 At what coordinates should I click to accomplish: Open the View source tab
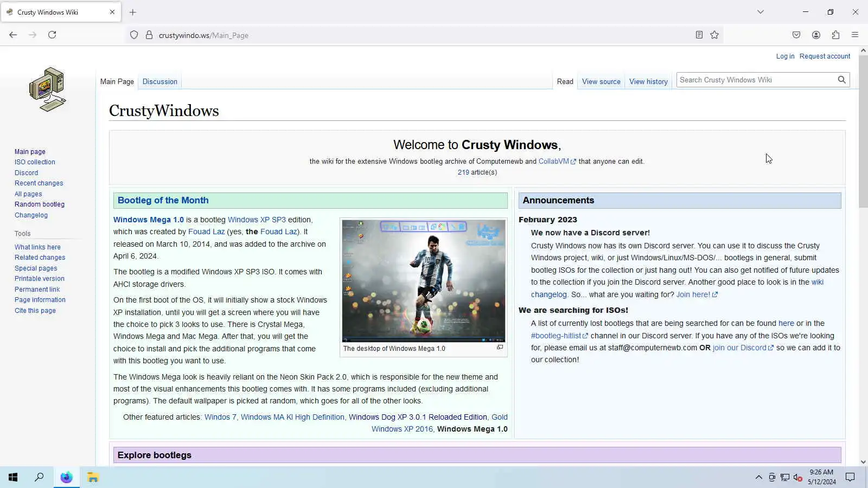click(x=601, y=81)
